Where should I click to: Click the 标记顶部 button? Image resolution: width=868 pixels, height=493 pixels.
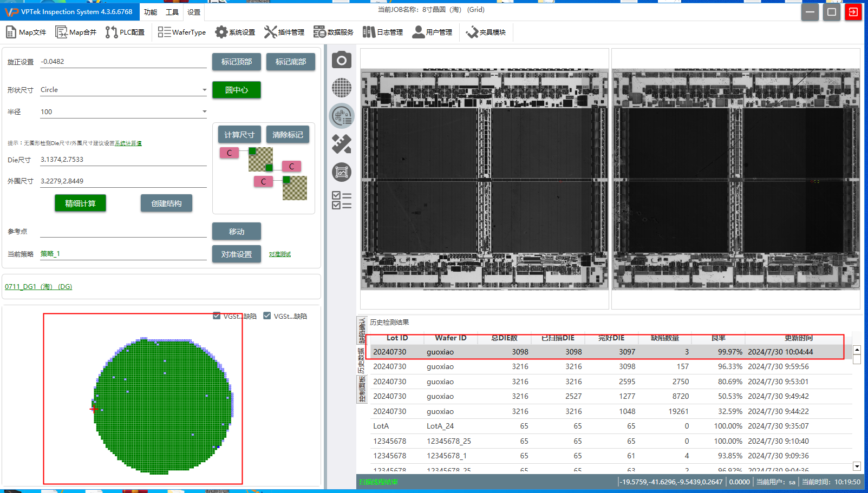point(237,62)
